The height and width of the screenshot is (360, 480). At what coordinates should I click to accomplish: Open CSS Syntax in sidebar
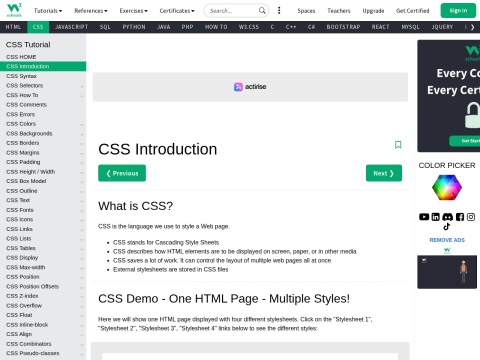43,76
